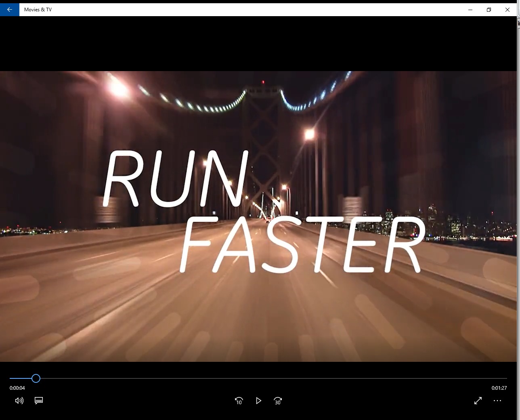Screen dimensions: 520x420
Task: Click the circular seek bar handle
Action: 36,378
